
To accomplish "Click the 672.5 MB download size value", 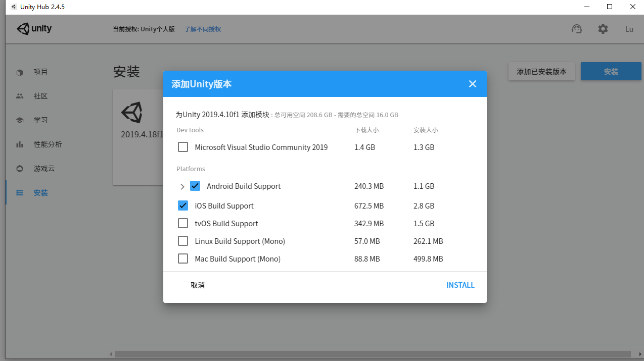I will click(369, 206).
